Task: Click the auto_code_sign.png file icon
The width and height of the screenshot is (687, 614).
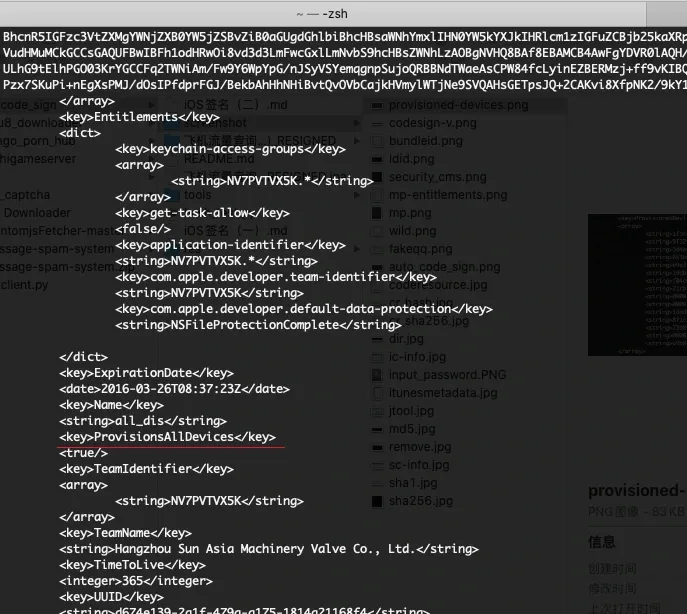Action: coord(377,267)
